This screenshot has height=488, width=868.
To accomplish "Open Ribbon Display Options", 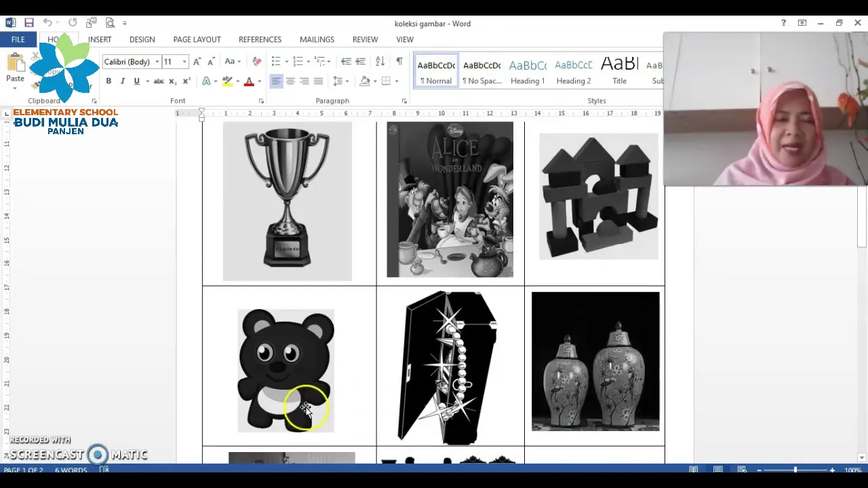I will [x=802, y=23].
